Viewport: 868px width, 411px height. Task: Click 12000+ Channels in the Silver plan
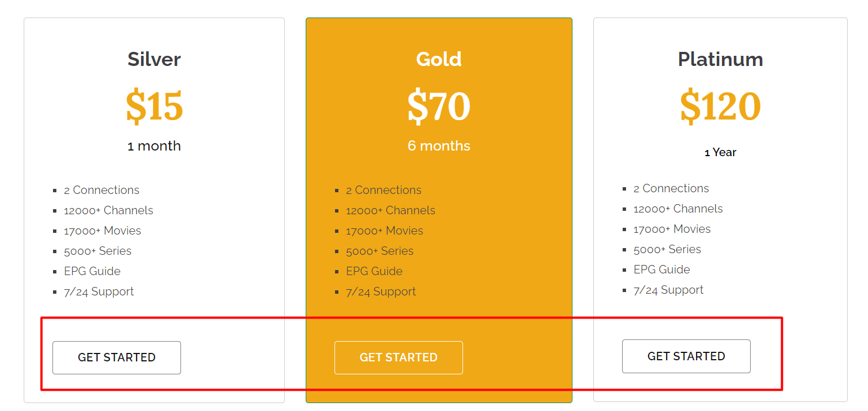tap(108, 210)
